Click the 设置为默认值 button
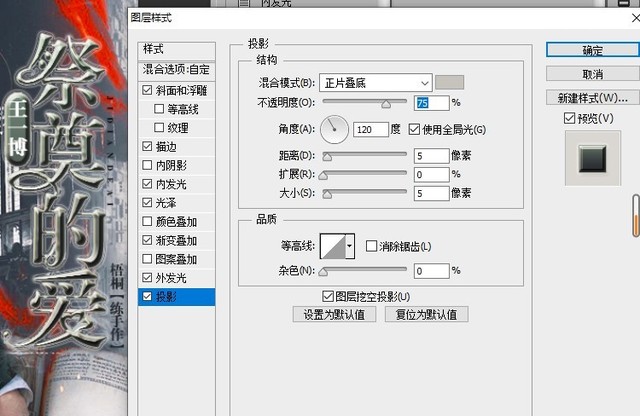The height and width of the screenshot is (416, 640). tap(334, 314)
